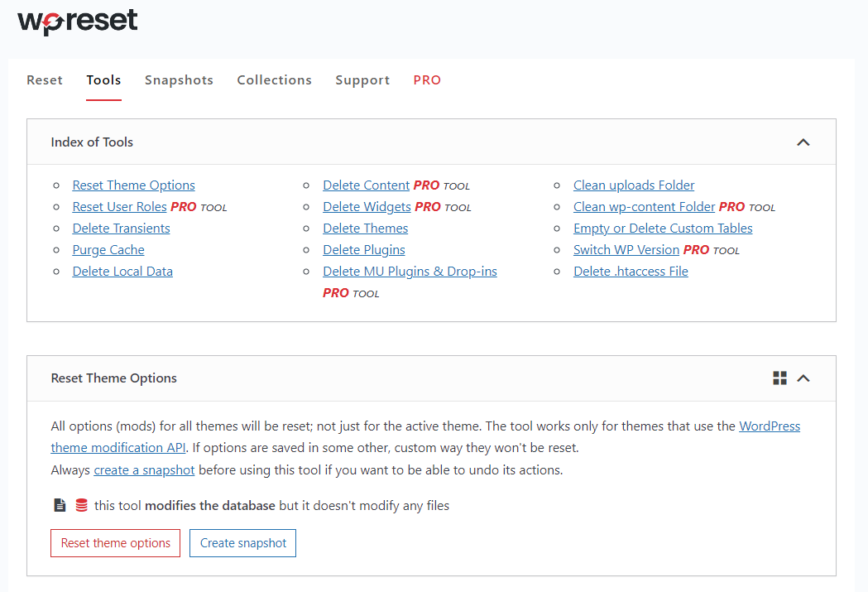
Task: Open the Delete Transients tool link
Action: [121, 228]
